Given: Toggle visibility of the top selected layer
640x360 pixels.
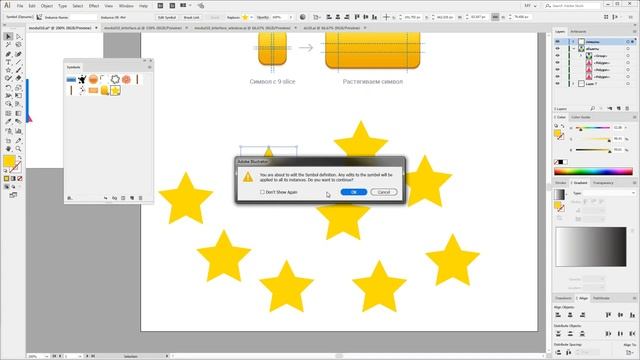Looking at the screenshot, I should coord(558,42).
